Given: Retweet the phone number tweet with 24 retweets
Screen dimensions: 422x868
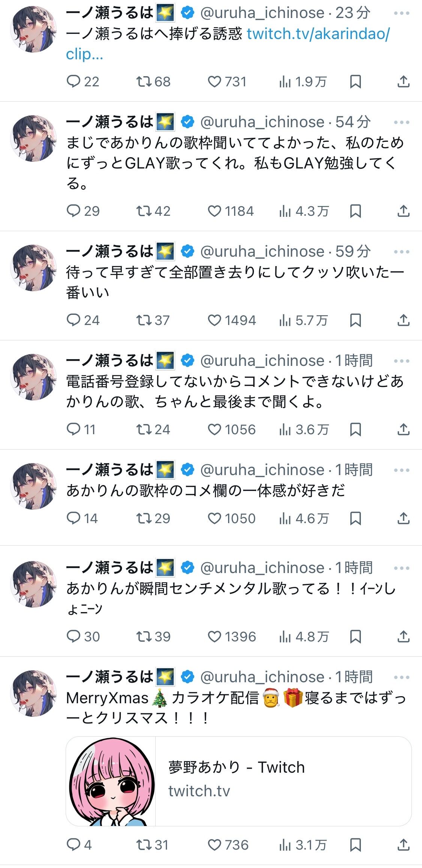Looking at the screenshot, I should (x=153, y=429).
